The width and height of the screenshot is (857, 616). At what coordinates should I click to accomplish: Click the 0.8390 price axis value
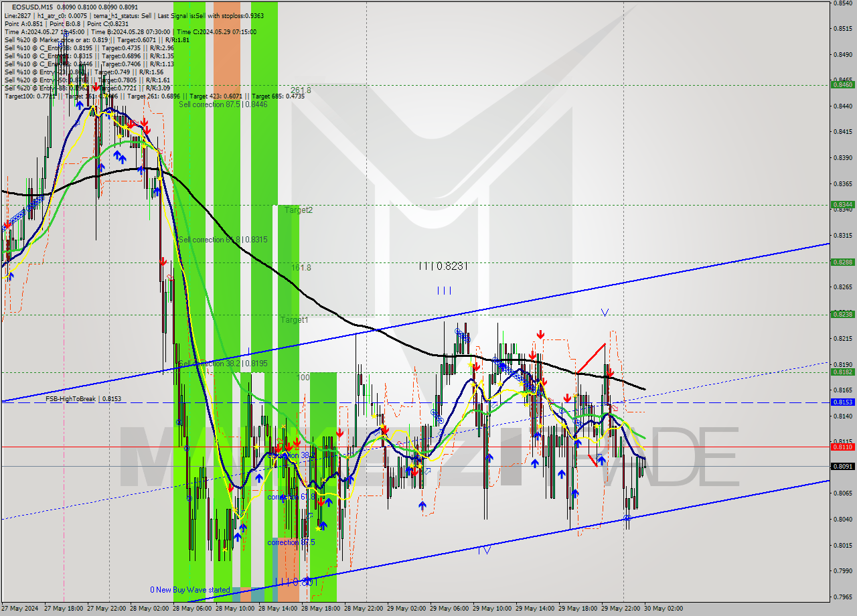point(842,158)
